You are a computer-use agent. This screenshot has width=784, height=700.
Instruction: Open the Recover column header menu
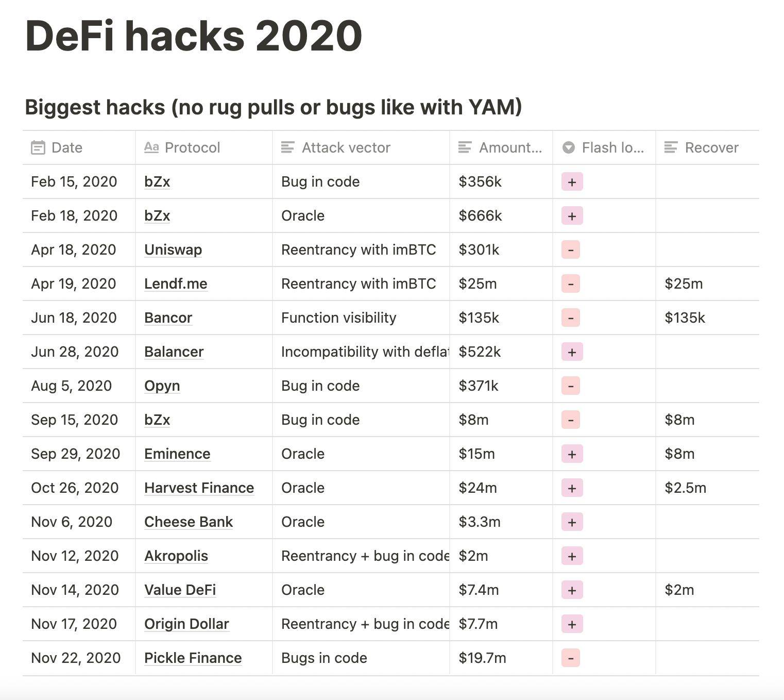pos(707,148)
